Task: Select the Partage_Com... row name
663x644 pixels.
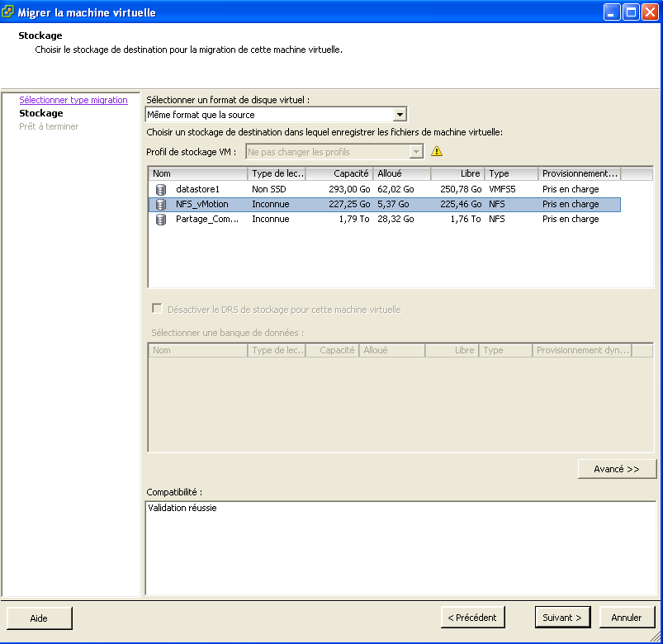Action: [x=207, y=219]
